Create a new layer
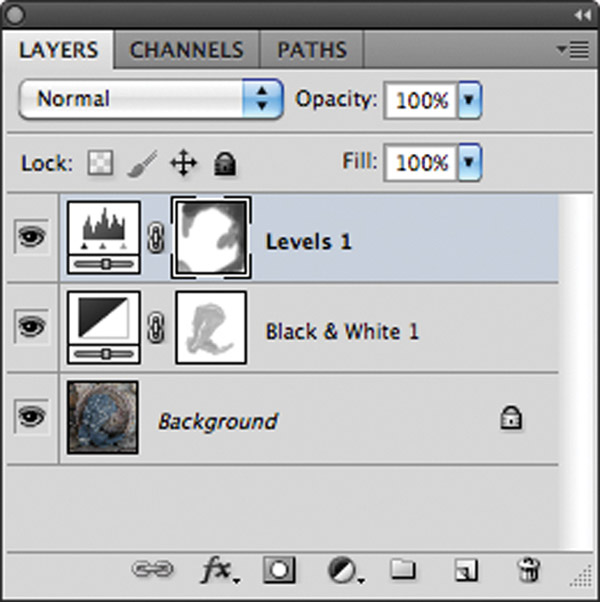Screen dimensions: 600x602 pos(466,570)
